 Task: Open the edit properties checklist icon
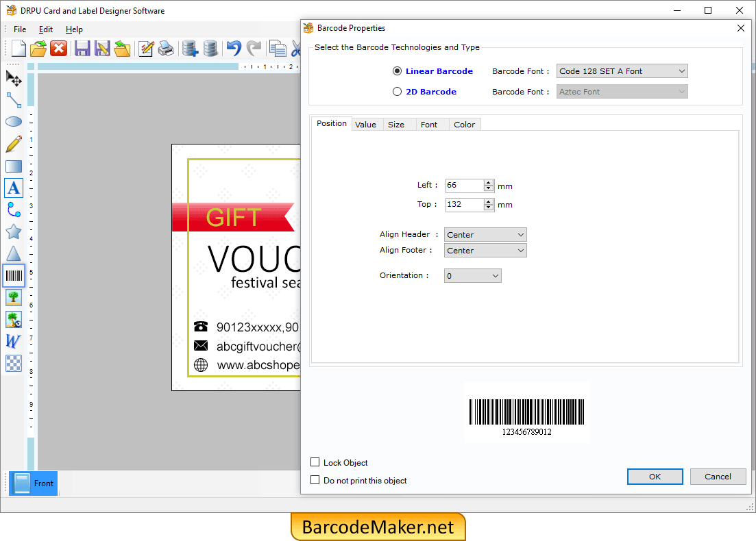click(145, 48)
